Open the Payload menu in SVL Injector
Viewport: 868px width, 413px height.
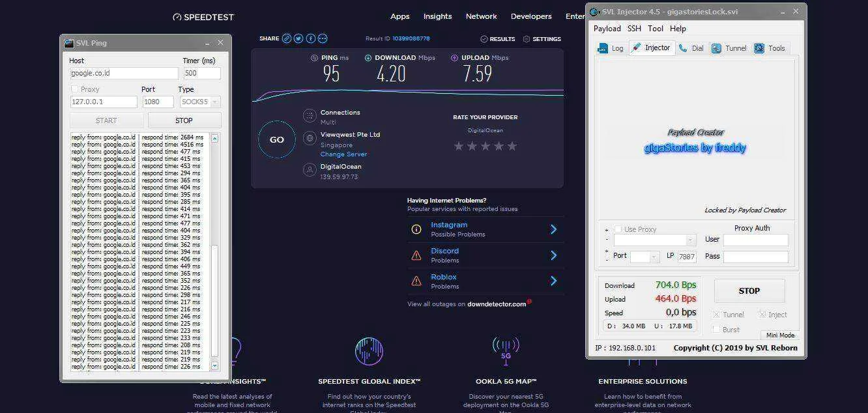(x=607, y=29)
